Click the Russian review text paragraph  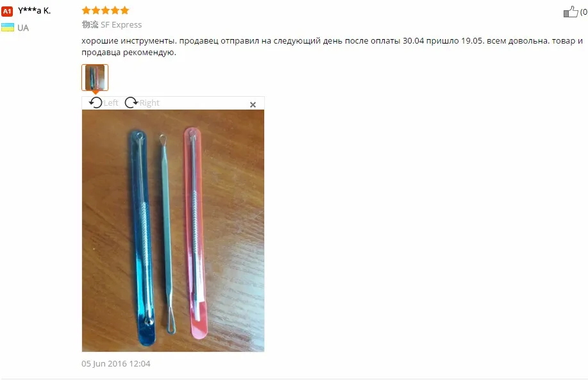pyautogui.click(x=332, y=46)
